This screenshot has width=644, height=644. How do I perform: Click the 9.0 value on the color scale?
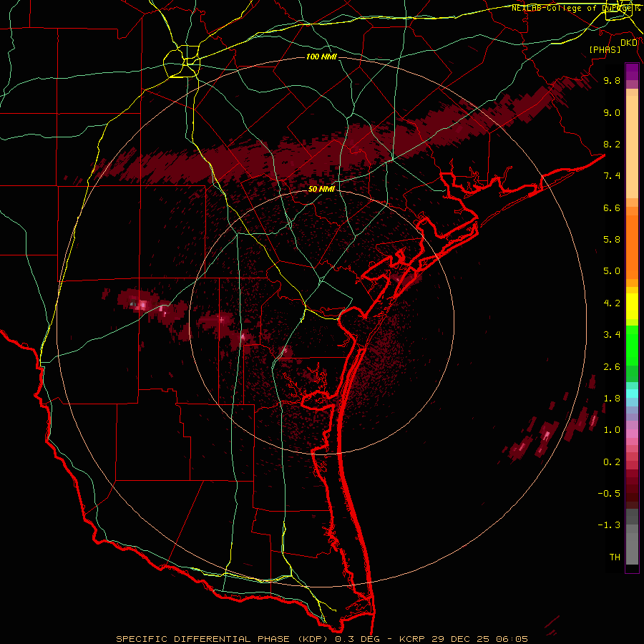pos(612,112)
